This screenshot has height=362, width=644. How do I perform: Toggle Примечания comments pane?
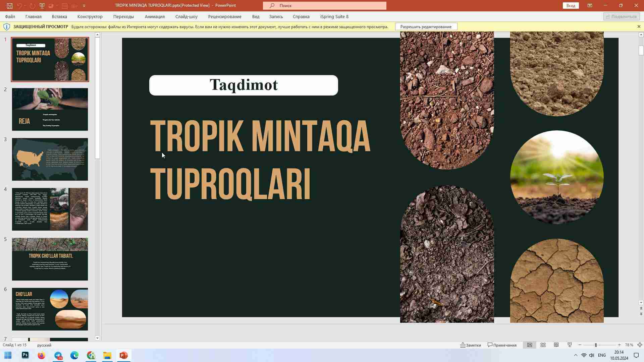[501, 345]
